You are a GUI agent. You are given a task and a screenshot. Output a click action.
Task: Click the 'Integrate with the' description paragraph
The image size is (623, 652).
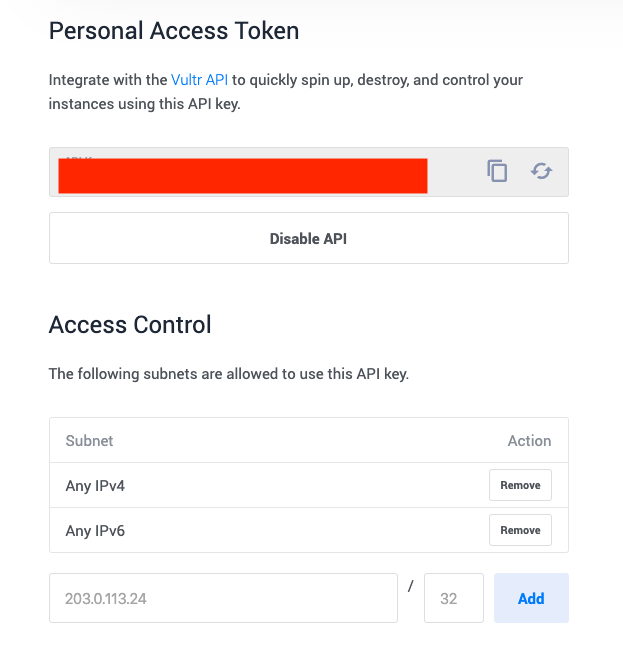click(285, 92)
